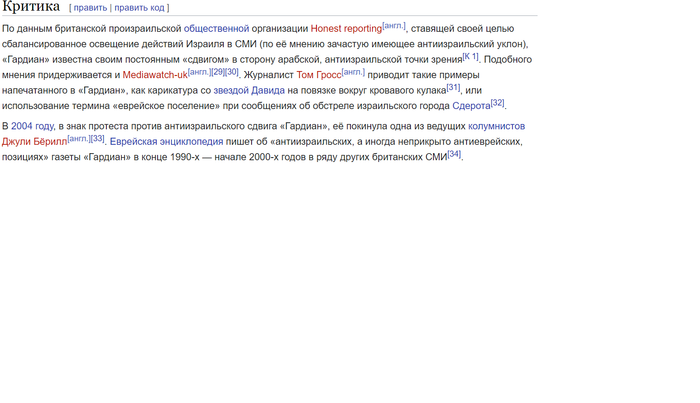Click the [англ.] superscript after Джули Бёрилл
Viewport: 700px width, 403px height.
coord(79,138)
